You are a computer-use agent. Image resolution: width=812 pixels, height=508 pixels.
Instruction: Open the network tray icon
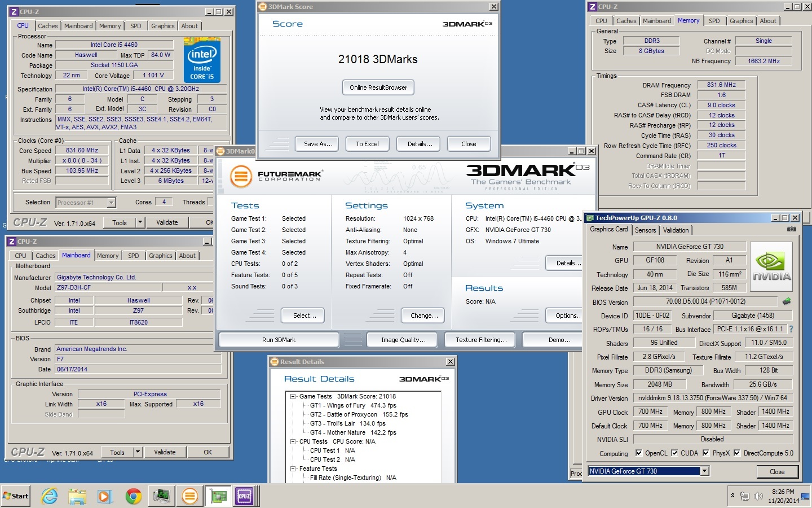tap(745, 496)
